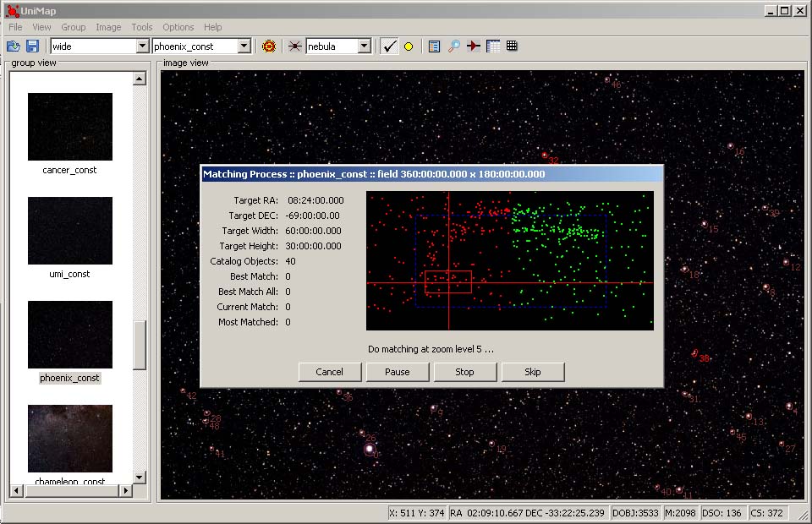Select the umi_const thumbnail
812x524 pixels.
click(70, 231)
